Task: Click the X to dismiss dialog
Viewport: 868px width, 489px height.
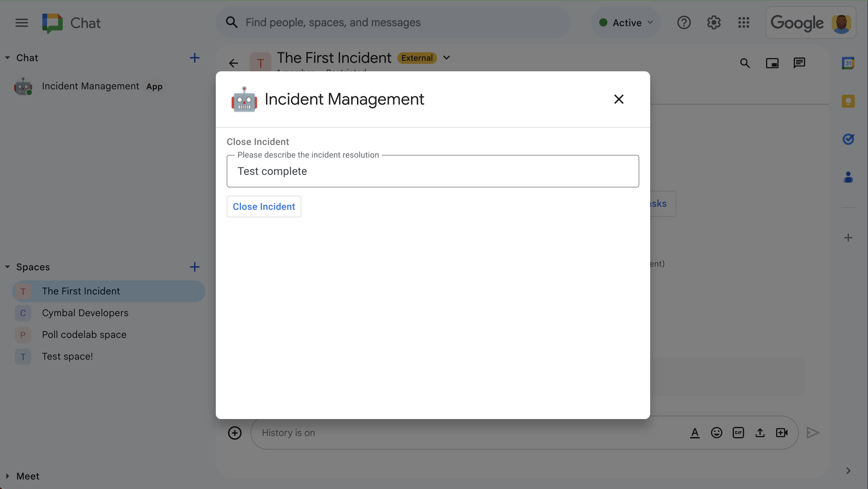Action: click(618, 98)
